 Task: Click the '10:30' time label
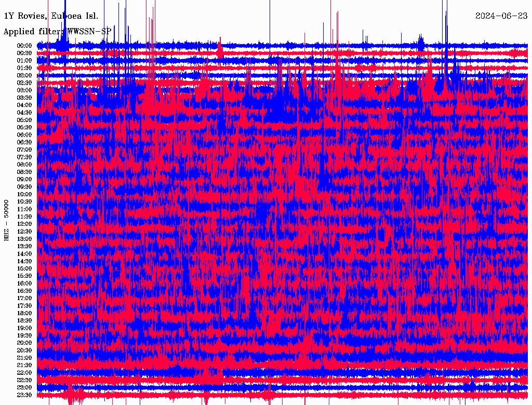click(x=24, y=202)
